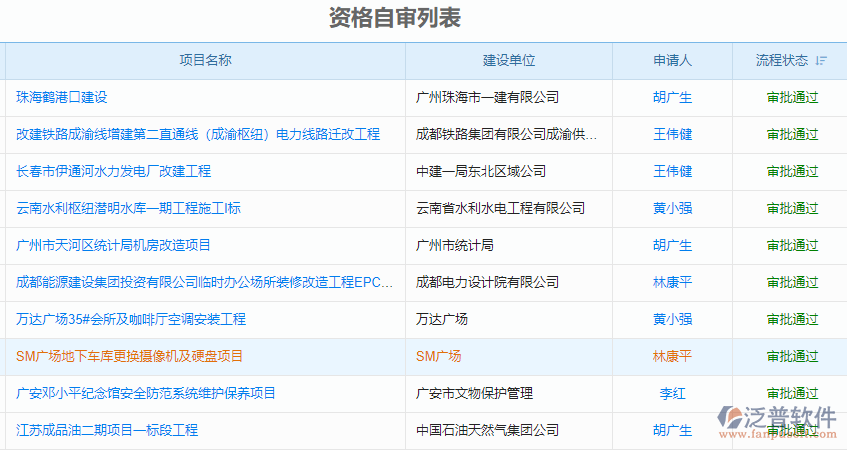
Task: Click the 中建一局东北区域公司 cell
Action: point(481,172)
